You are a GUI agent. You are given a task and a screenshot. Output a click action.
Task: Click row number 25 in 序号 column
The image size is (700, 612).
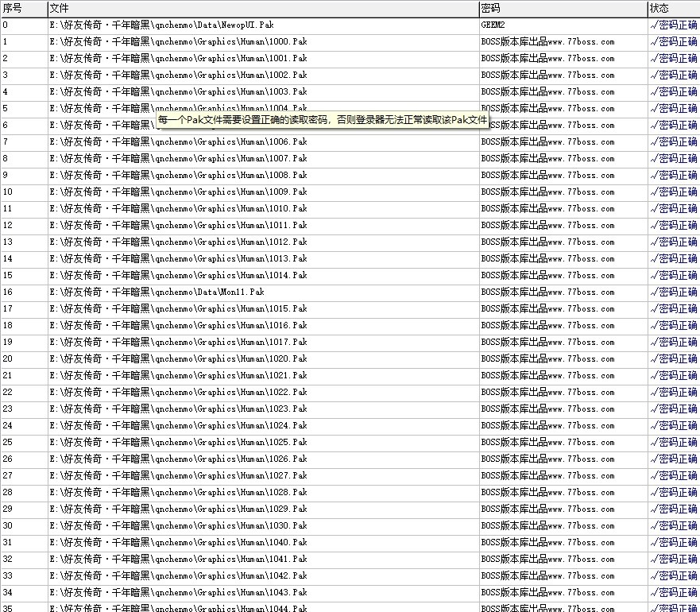pos(8,442)
